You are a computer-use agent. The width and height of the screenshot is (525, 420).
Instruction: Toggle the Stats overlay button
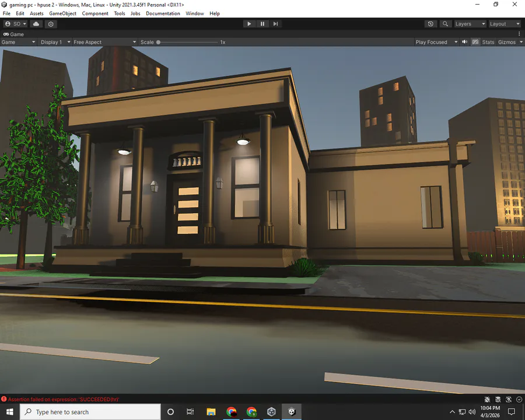tap(488, 42)
